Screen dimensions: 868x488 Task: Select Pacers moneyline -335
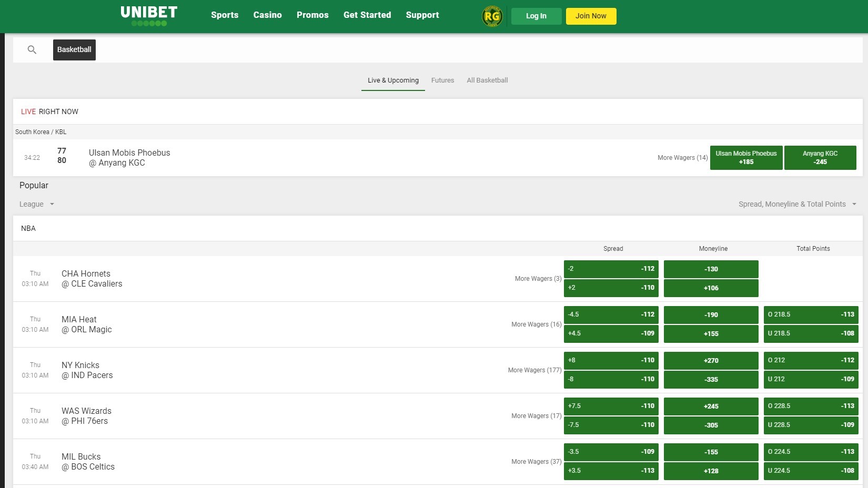point(711,379)
